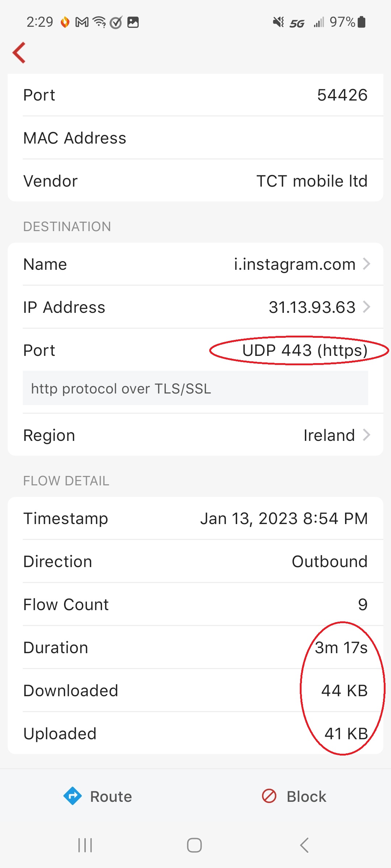Tap the blue Route direction icon
Screen dimensions: 391x868
pos(72,796)
